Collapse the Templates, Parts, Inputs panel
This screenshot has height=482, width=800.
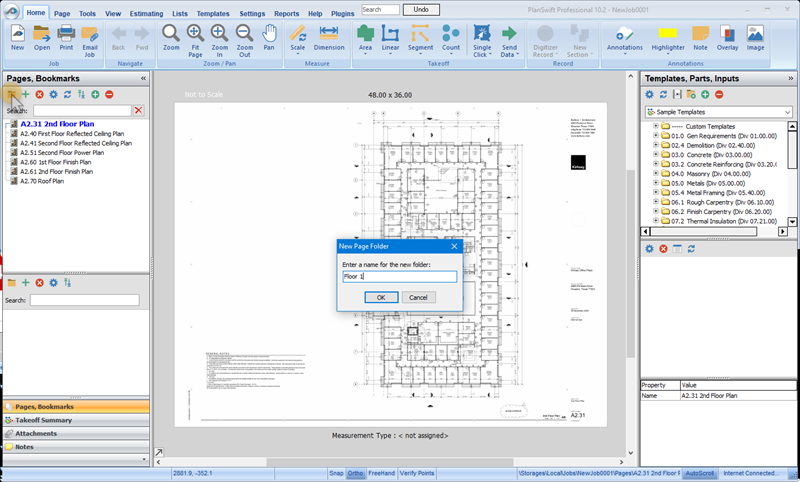point(790,78)
